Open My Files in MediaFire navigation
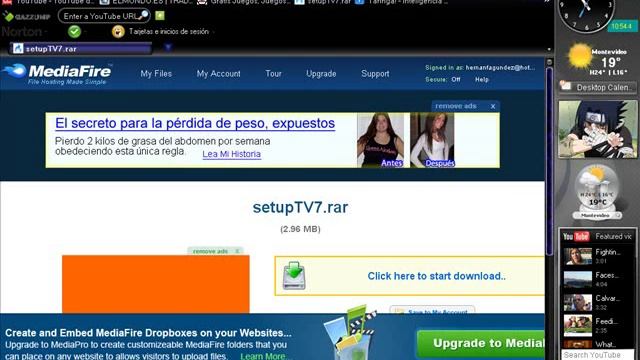 pos(156,74)
